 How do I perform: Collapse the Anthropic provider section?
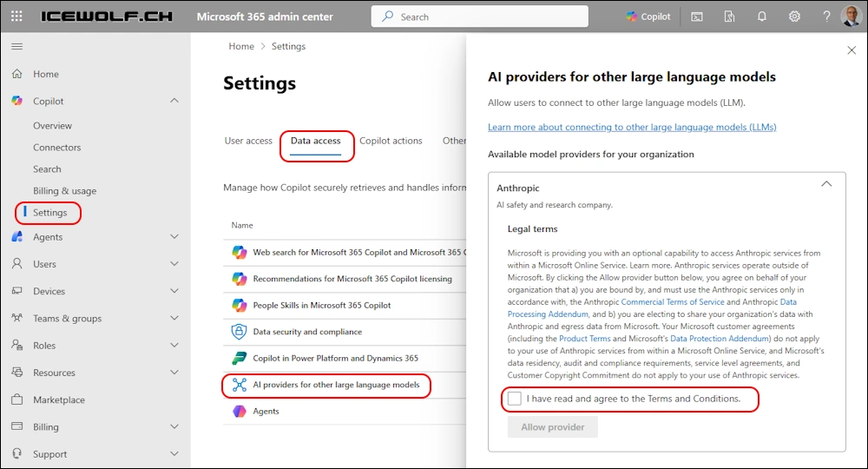tap(825, 184)
